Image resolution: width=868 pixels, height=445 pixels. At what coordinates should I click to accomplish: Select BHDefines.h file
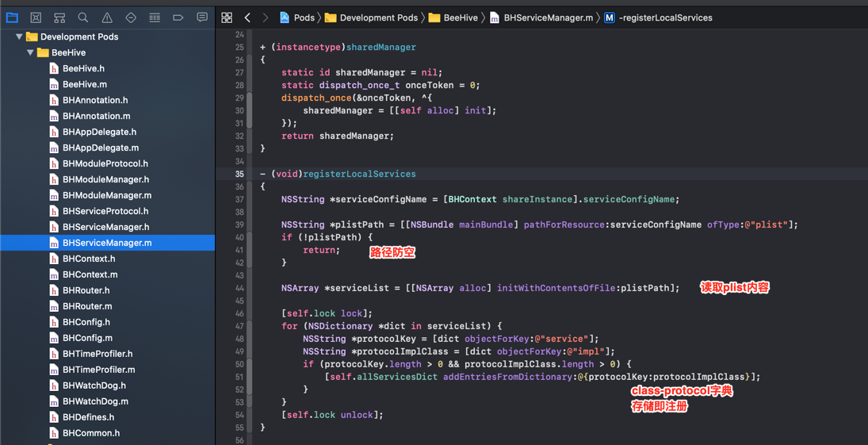pyautogui.click(x=89, y=416)
